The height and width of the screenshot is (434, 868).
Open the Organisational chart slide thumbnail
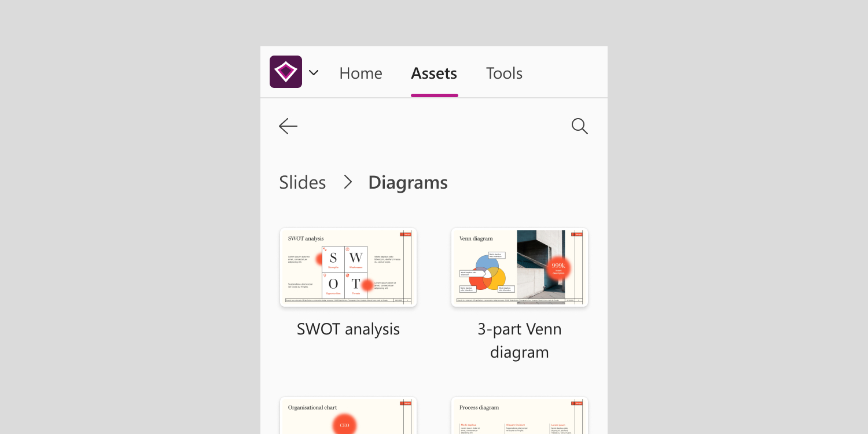point(348,415)
